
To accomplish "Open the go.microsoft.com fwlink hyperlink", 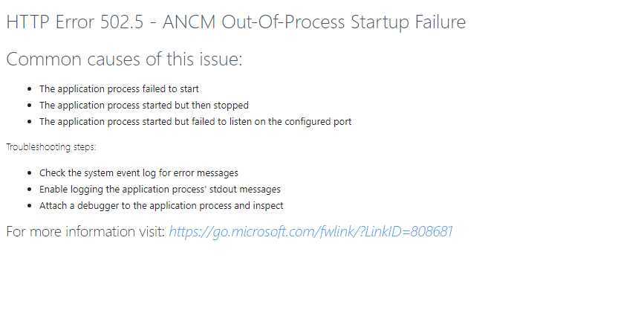I will click(x=310, y=232).
